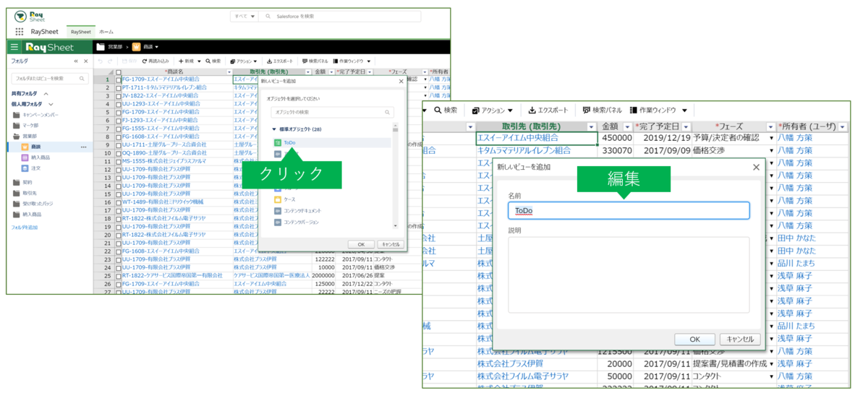Click the three-dots options icon beside 商談 view

tap(84, 147)
